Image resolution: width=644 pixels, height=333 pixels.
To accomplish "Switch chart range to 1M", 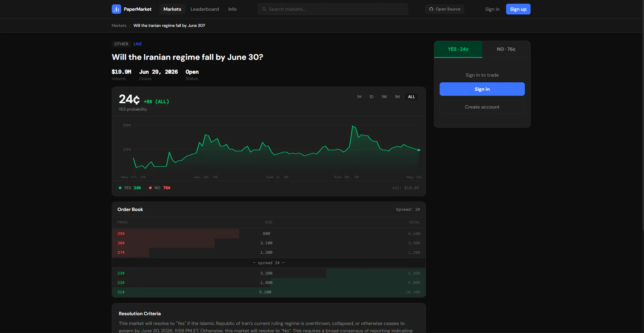I will pos(397,97).
